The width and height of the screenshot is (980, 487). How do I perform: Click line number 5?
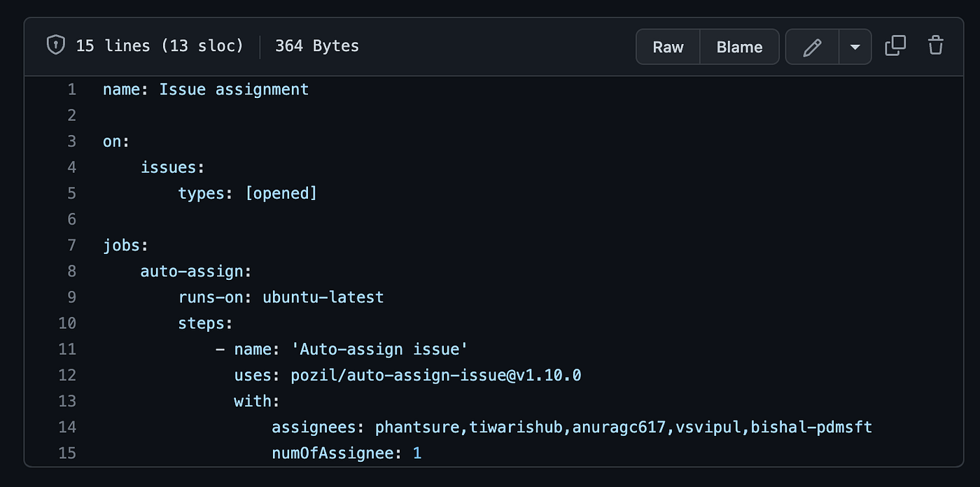[x=71, y=193]
